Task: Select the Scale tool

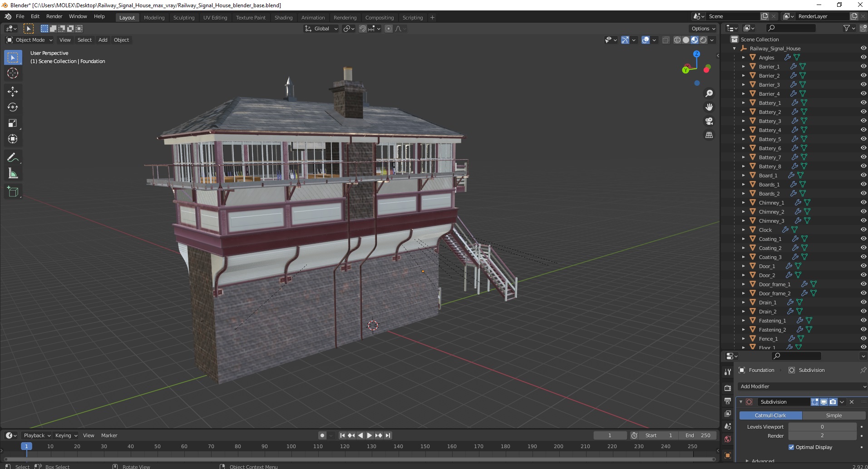Action: coord(13,123)
